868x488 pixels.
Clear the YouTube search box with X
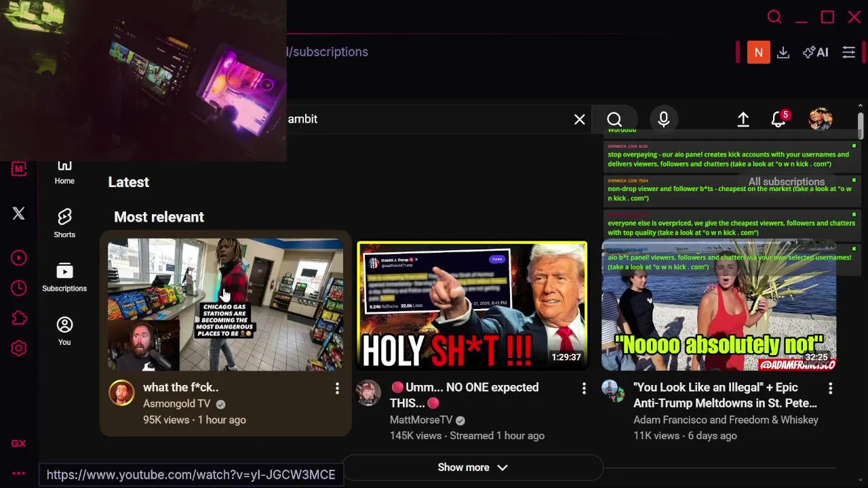click(580, 119)
